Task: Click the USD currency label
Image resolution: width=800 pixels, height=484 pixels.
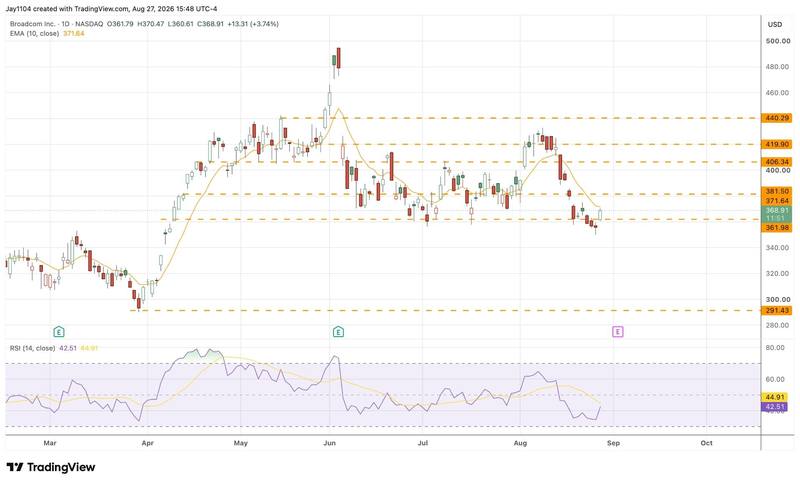Action: 774,24
